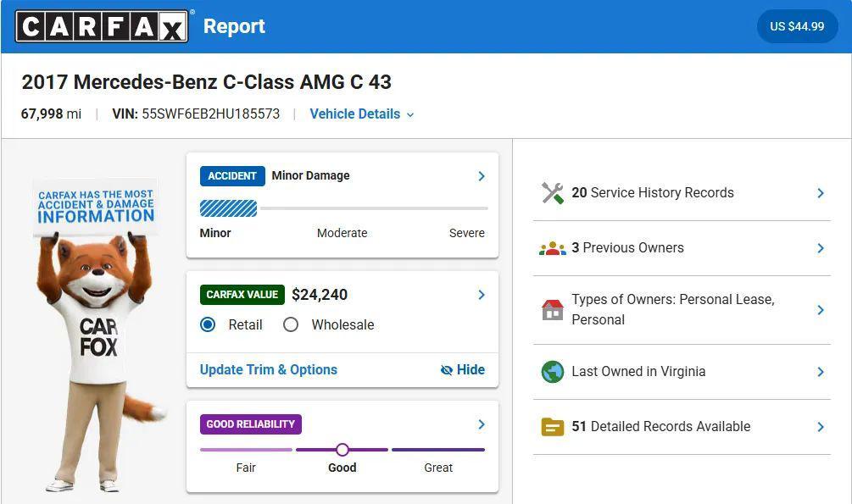852x504 pixels.
Task: Open the Service History Records chevron
Action: pos(821,193)
